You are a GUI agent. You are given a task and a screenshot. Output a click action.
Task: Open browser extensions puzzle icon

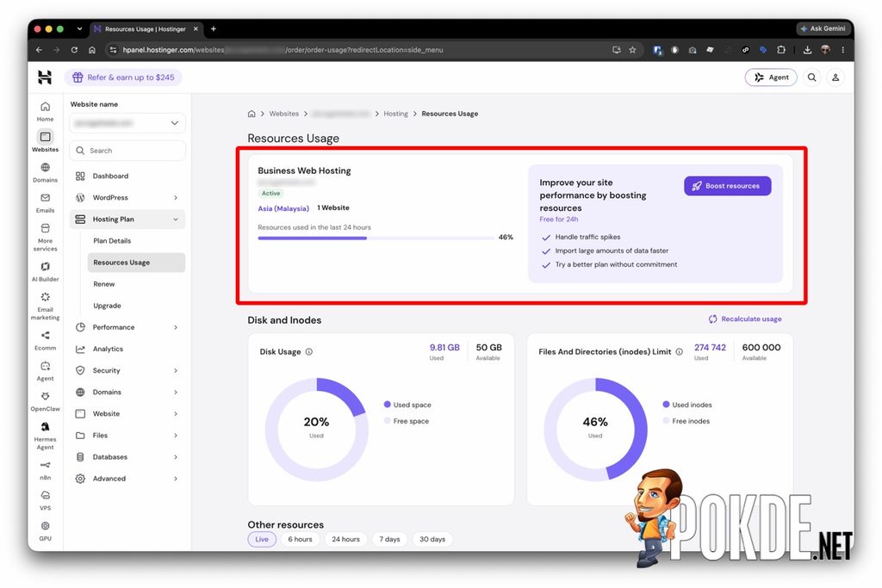point(780,50)
